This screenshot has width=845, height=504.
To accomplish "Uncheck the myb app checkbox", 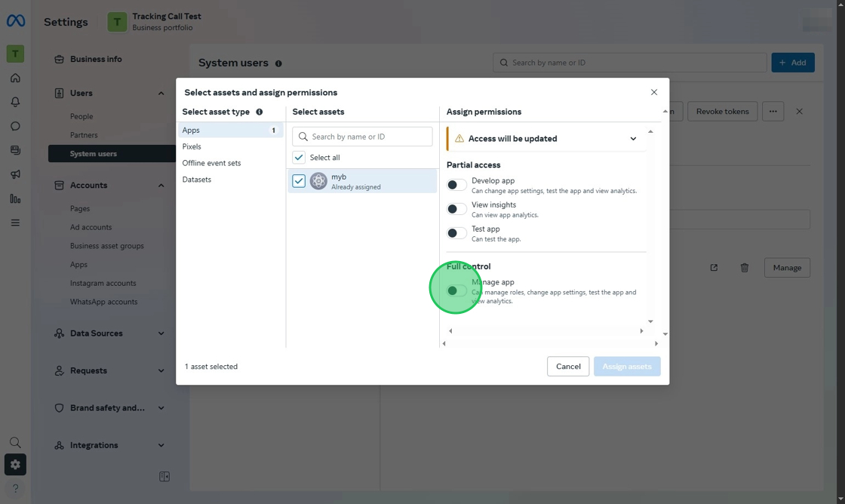I will pyautogui.click(x=299, y=181).
